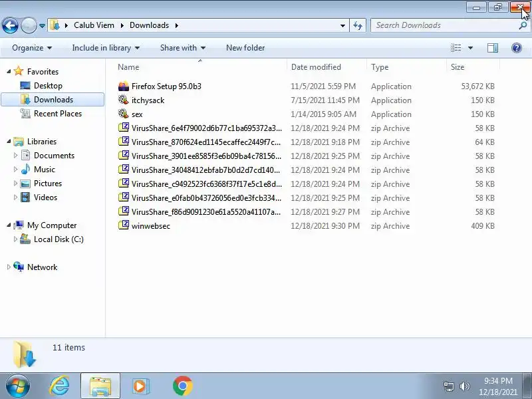Screen dimensions: 532x399
Task: Open the volume speaker tray icon
Action: click(465, 386)
